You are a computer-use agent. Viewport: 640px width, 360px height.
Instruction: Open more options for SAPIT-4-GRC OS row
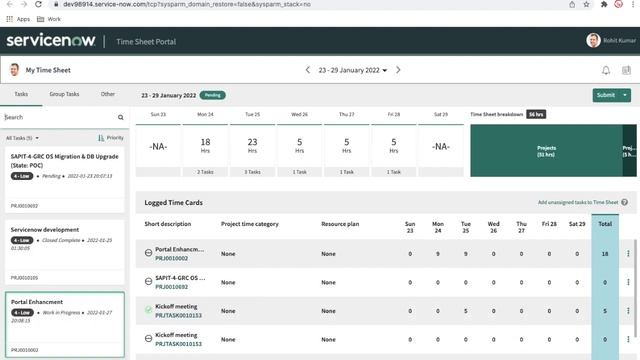point(628,282)
